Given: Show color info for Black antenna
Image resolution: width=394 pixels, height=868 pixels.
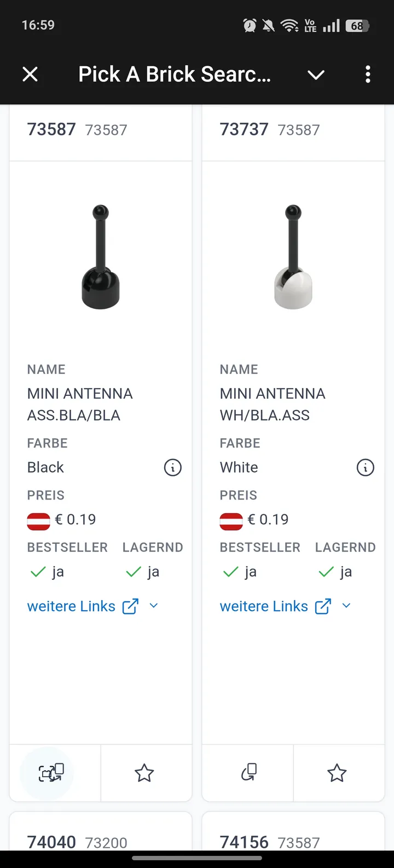Looking at the screenshot, I should [173, 468].
